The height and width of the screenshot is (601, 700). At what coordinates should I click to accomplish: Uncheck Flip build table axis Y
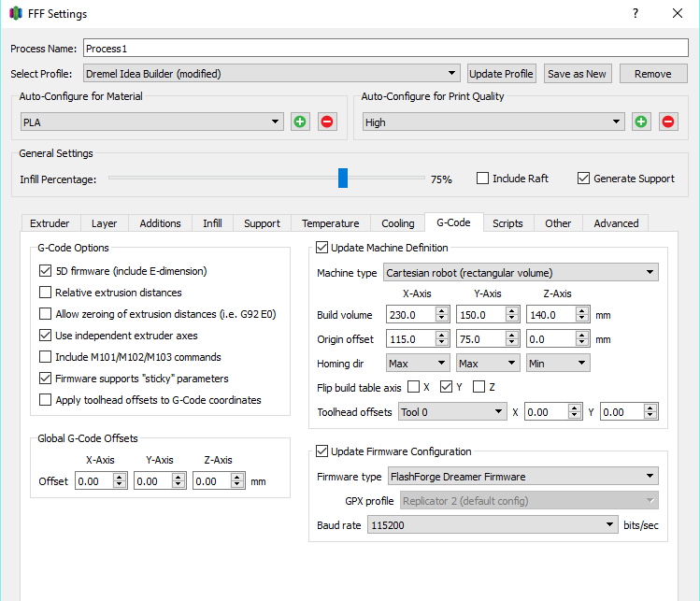(447, 387)
